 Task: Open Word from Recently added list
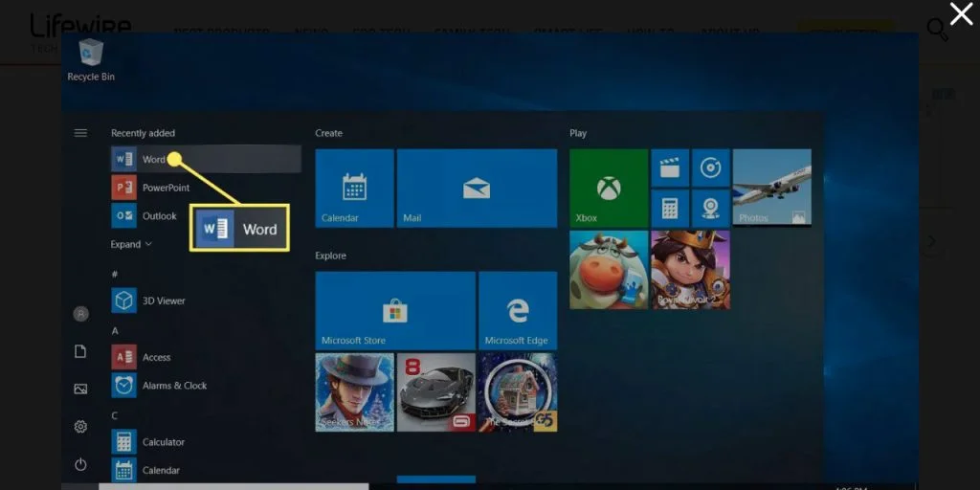point(206,160)
